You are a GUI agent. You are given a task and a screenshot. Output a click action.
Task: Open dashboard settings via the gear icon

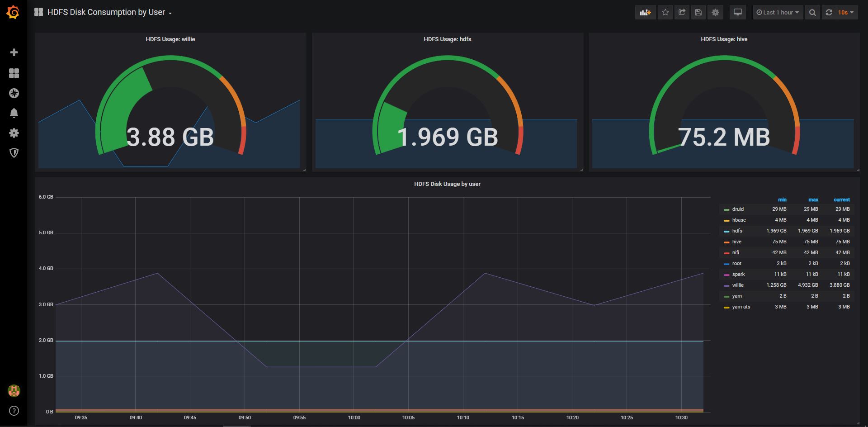coord(715,12)
